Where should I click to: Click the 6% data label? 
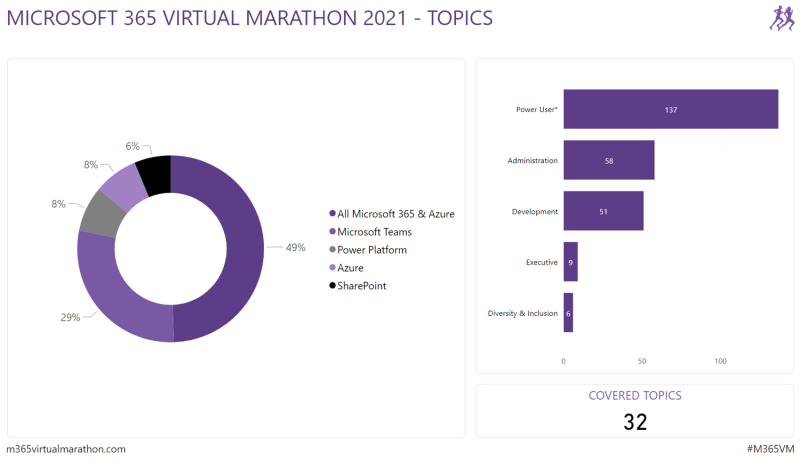point(132,146)
